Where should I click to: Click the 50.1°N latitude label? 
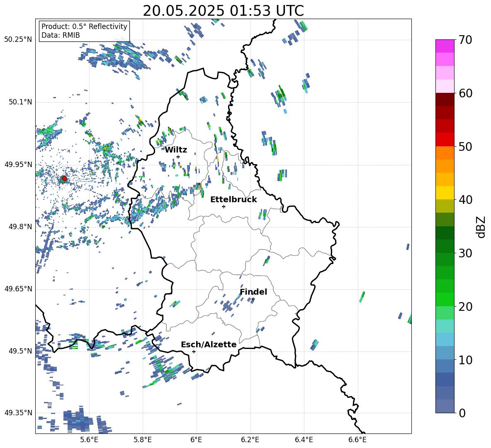[x=20, y=102]
